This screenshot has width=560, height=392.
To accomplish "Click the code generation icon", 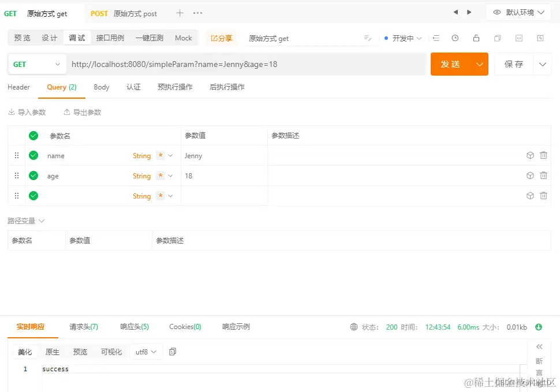I will (x=519, y=38).
